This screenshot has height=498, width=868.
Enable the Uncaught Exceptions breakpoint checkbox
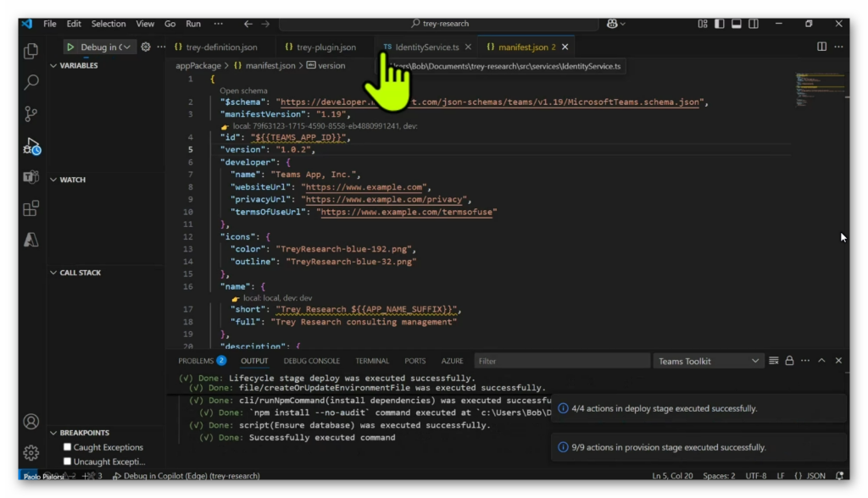(68, 462)
